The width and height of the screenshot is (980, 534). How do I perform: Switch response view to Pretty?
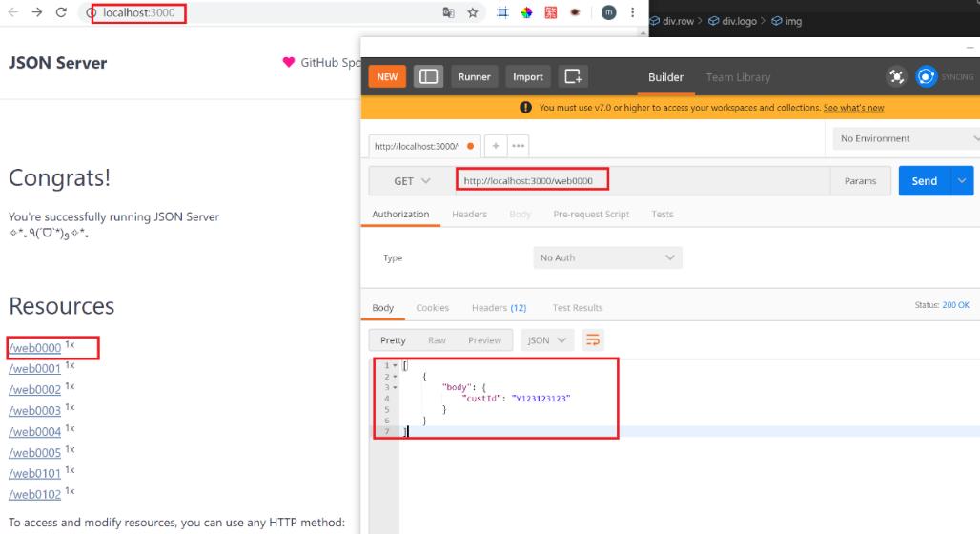(x=393, y=340)
